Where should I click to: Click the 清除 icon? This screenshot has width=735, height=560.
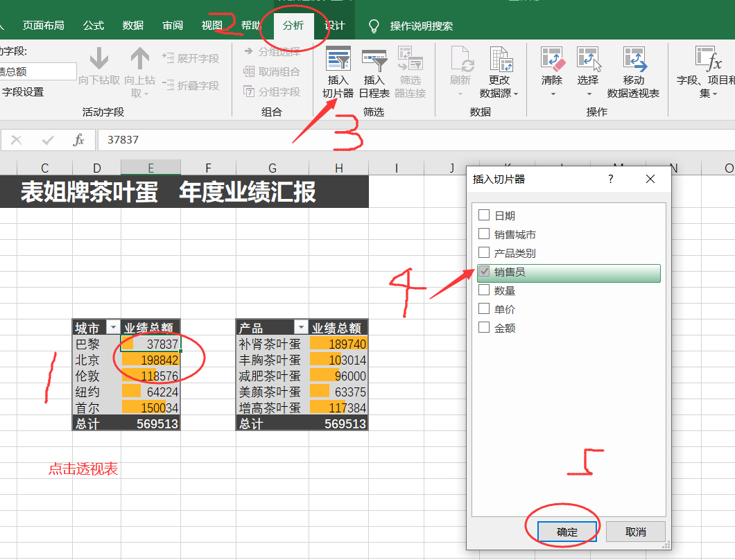point(551,69)
